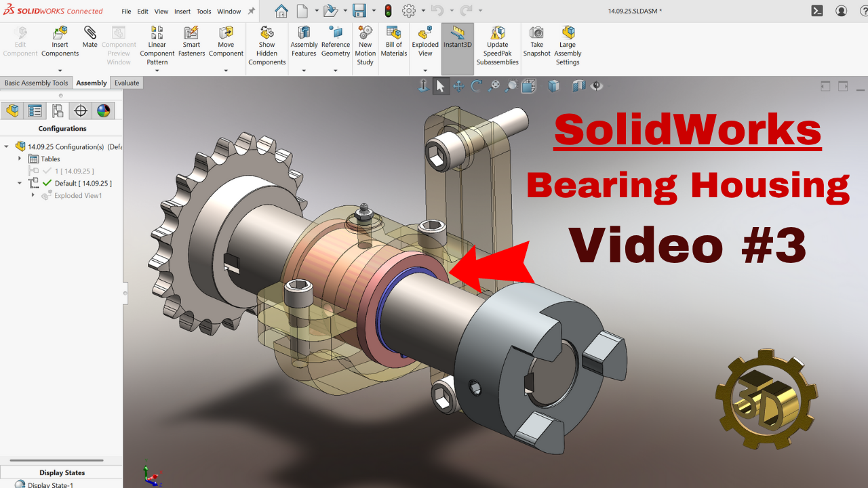Take Snapshot with the camera icon
The width and height of the screenshot is (868, 488).
536,42
